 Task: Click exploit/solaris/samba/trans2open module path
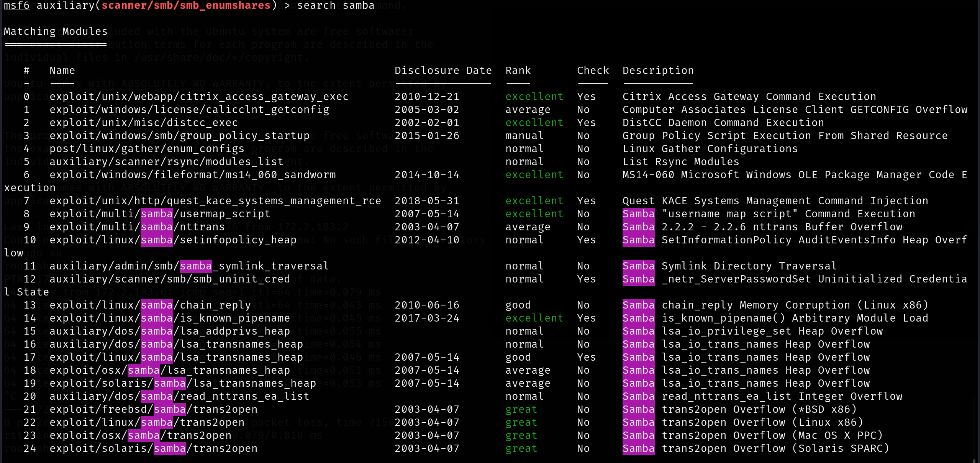coord(153,448)
